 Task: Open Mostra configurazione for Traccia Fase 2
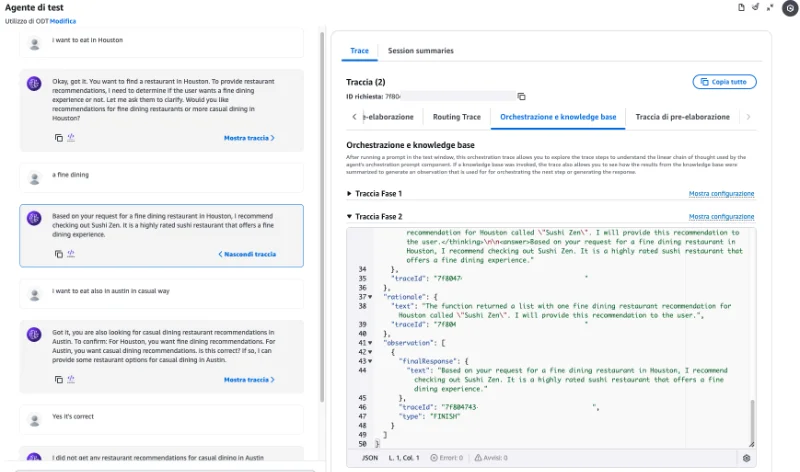point(721,217)
